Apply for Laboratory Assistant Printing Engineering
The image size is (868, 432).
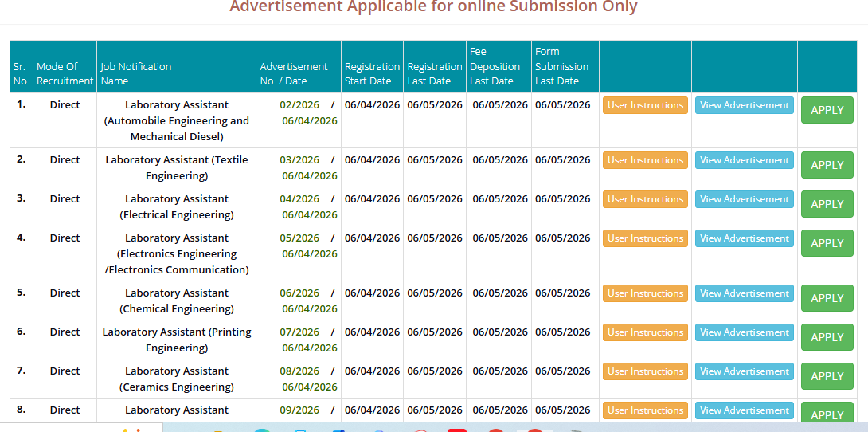[827, 337]
